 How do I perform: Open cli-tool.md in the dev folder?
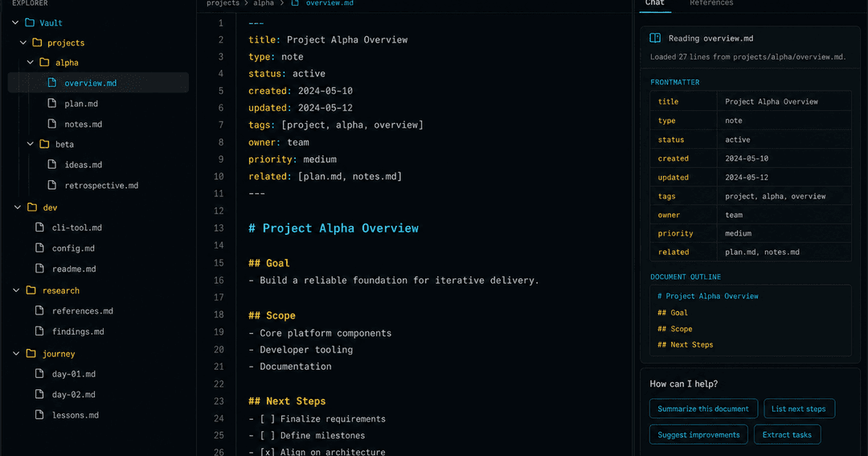click(x=77, y=228)
